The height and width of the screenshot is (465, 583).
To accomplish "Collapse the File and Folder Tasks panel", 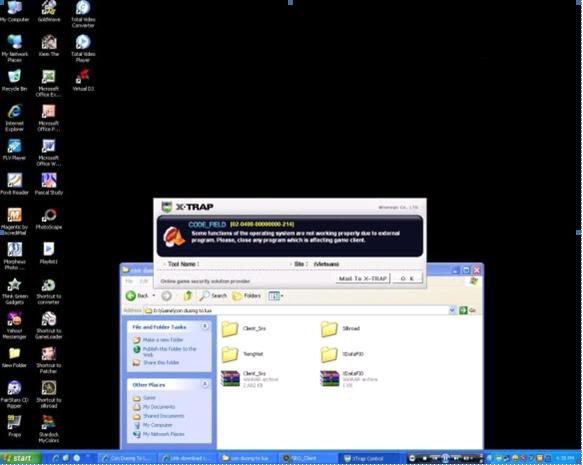I will pos(204,326).
